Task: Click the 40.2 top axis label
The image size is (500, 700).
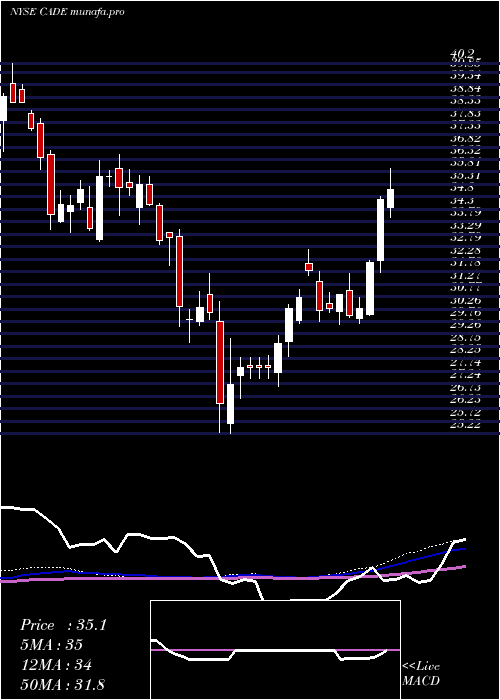Action: [462, 54]
